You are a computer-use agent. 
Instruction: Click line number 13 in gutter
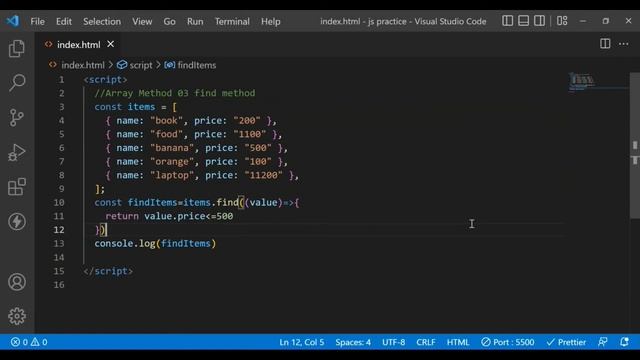pyautogui.click(x=59, y=243)
